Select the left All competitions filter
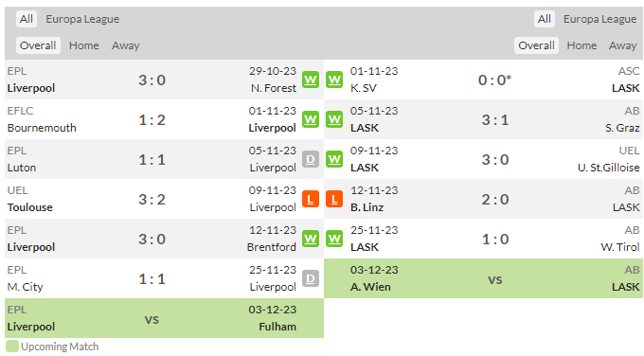The image size is (644, 356). click(27, 19)
